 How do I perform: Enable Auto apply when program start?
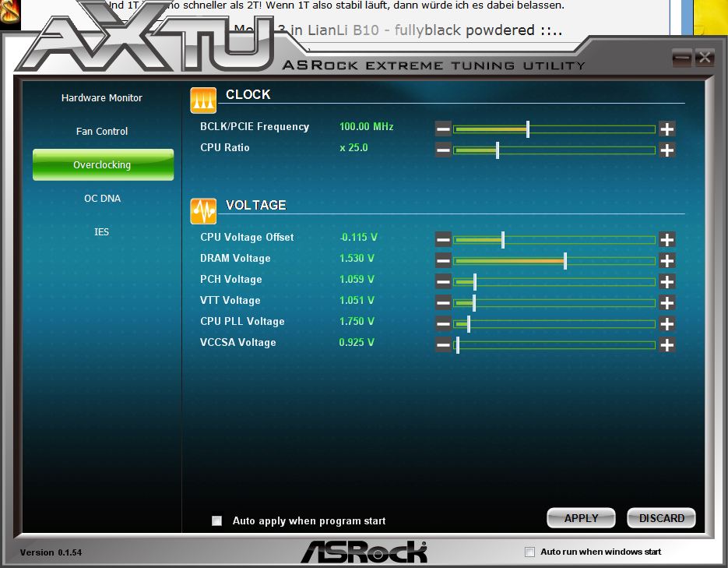pyautogui.click(x=216, y=520)
